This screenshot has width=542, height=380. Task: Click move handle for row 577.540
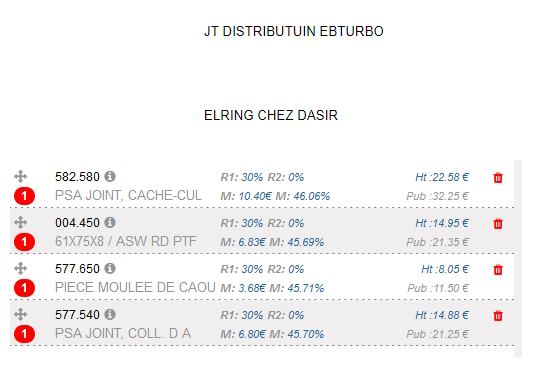(x=20, y=314)
